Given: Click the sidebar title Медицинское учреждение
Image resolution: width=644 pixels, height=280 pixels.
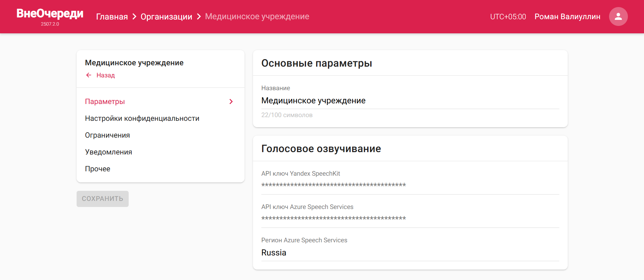Looking at the screenshot, I should [134, 63].
